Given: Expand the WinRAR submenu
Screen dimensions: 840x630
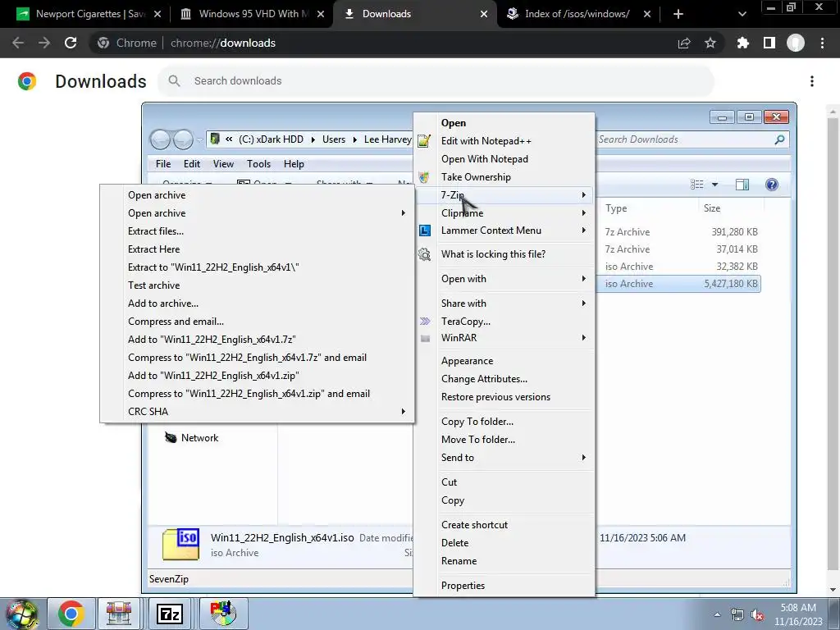Looking at the screenshot, I should [x=504, y=338].
